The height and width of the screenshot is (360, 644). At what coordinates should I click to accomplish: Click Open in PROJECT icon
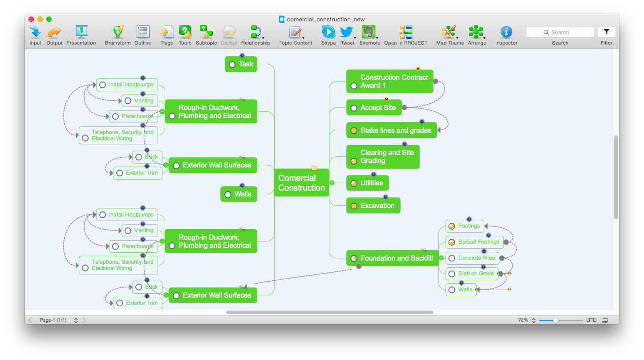coord(405,32)
